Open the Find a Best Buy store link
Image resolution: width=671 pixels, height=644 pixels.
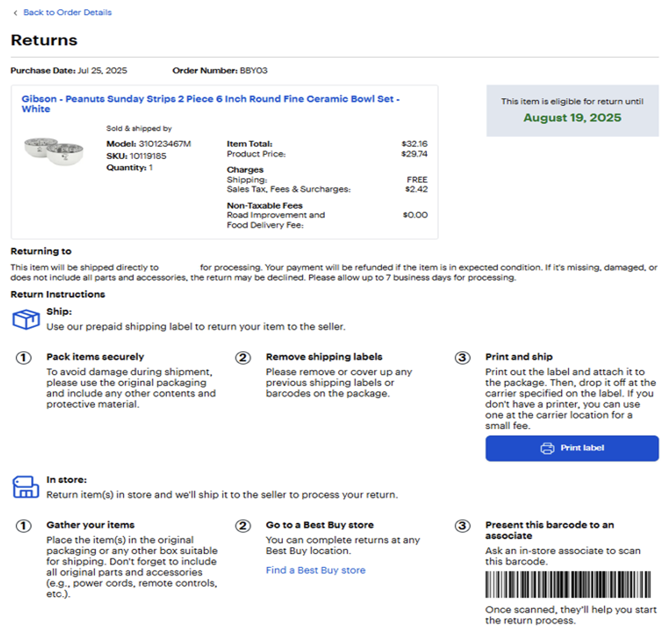pos(316,570)
